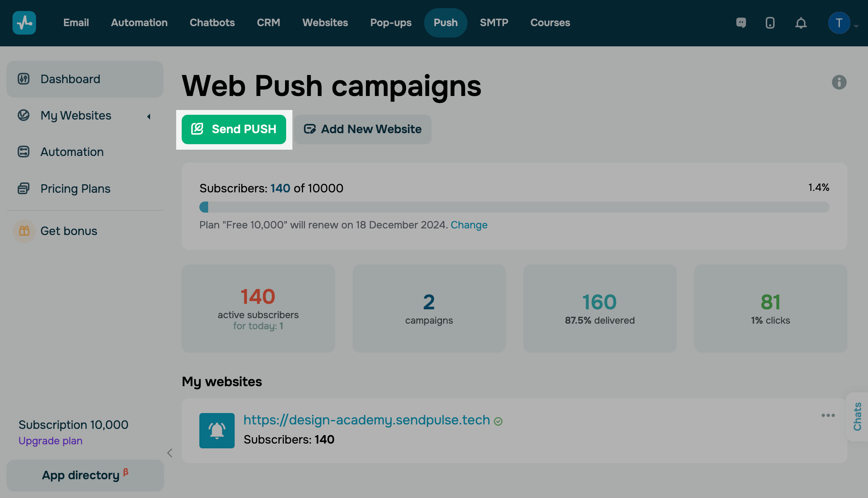Expand the My Websites sidebar arrow
The image size is (868, 498).
pyautogui.click(x=149, y=116)
